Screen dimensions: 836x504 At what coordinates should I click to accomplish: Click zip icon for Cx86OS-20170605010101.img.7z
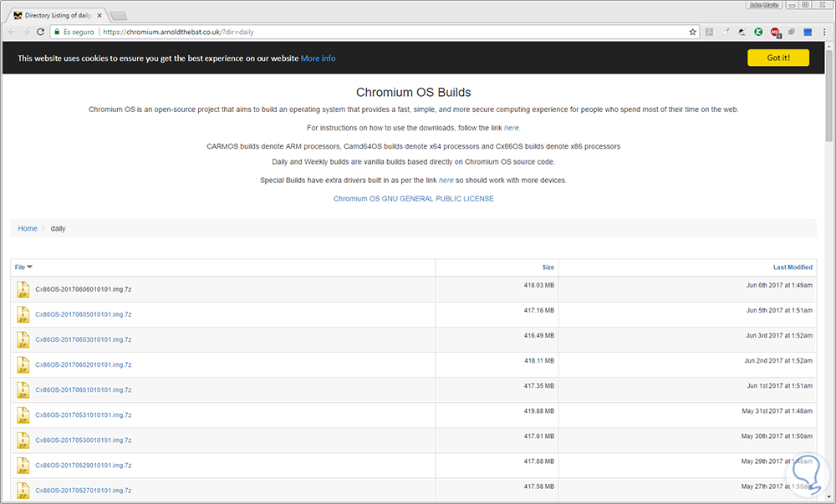pyautogui.click(x=23, y=314)
